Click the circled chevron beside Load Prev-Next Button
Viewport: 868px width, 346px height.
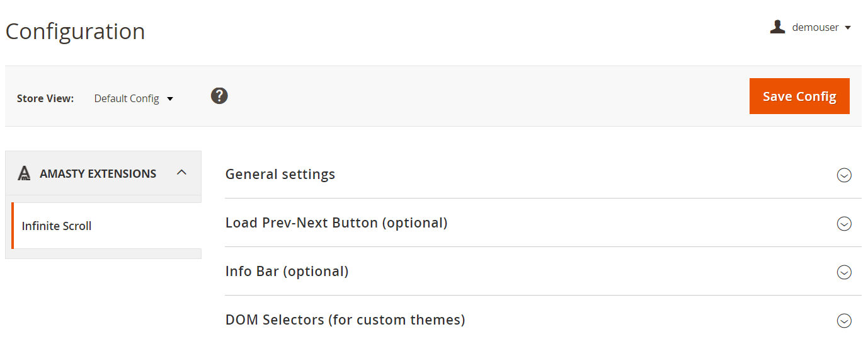pos(844,224)
